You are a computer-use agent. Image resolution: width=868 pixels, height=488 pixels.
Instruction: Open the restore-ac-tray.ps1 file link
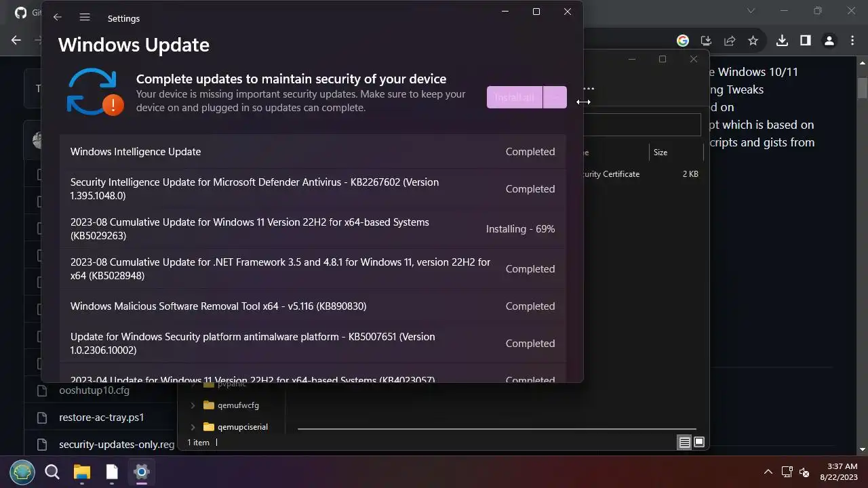[x=102, y=418]
